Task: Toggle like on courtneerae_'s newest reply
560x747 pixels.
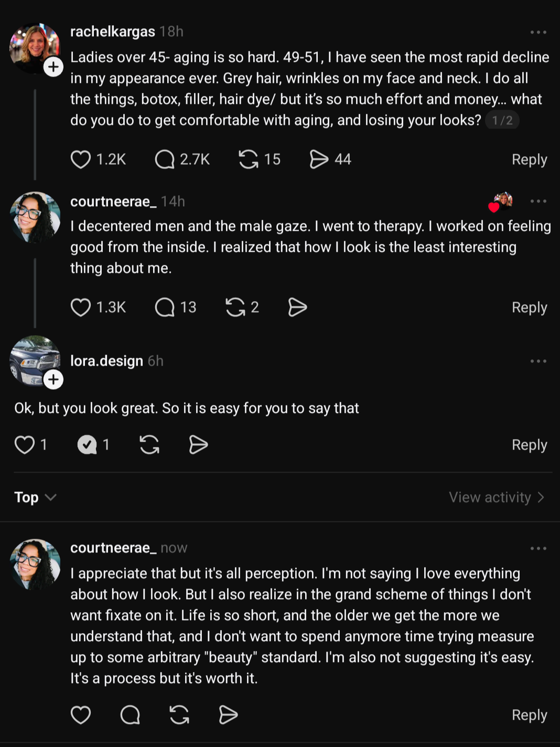Action: click(x=81, y=715)
